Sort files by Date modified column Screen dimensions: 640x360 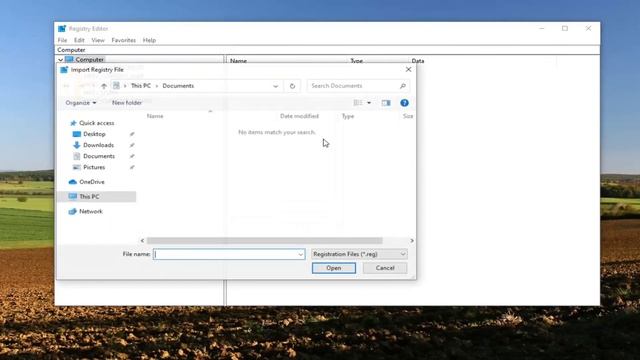(x=299, y=116)
